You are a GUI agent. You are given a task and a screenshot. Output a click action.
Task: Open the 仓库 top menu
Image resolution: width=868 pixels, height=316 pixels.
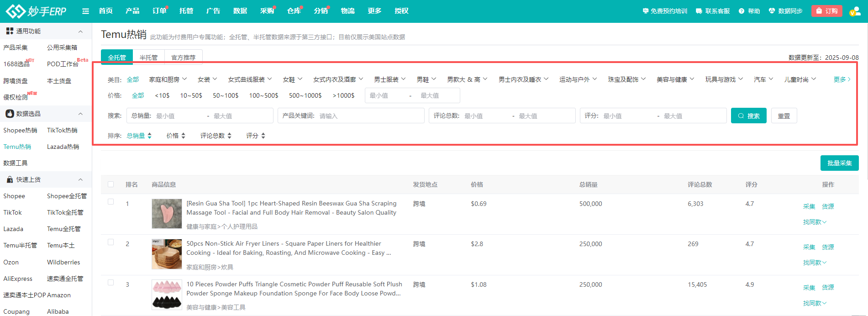tap(294, 11)
